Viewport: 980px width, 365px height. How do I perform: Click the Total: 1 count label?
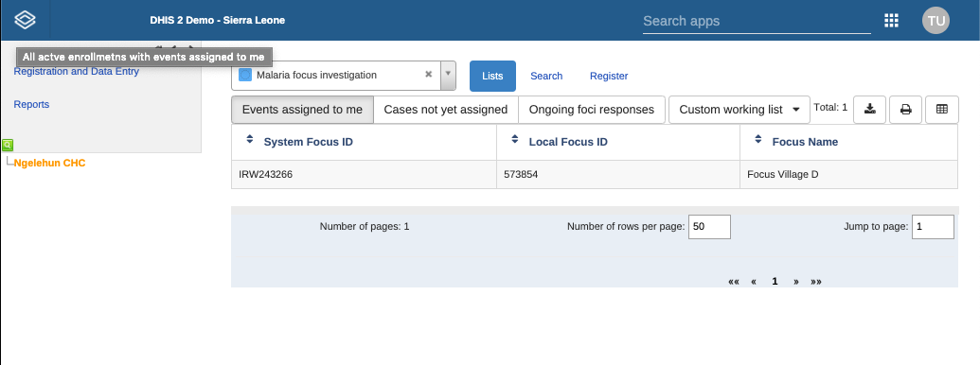[830, 107]
